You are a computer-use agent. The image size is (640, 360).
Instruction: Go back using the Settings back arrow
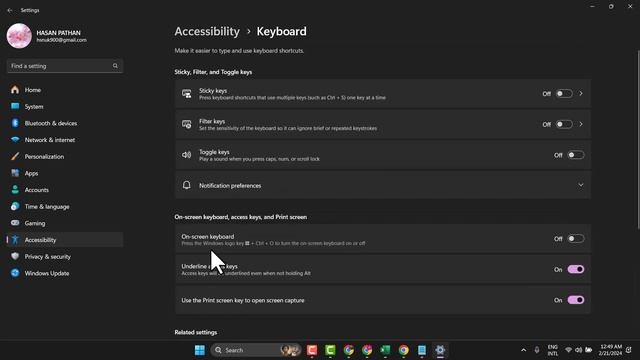click(x=10, y=10)
